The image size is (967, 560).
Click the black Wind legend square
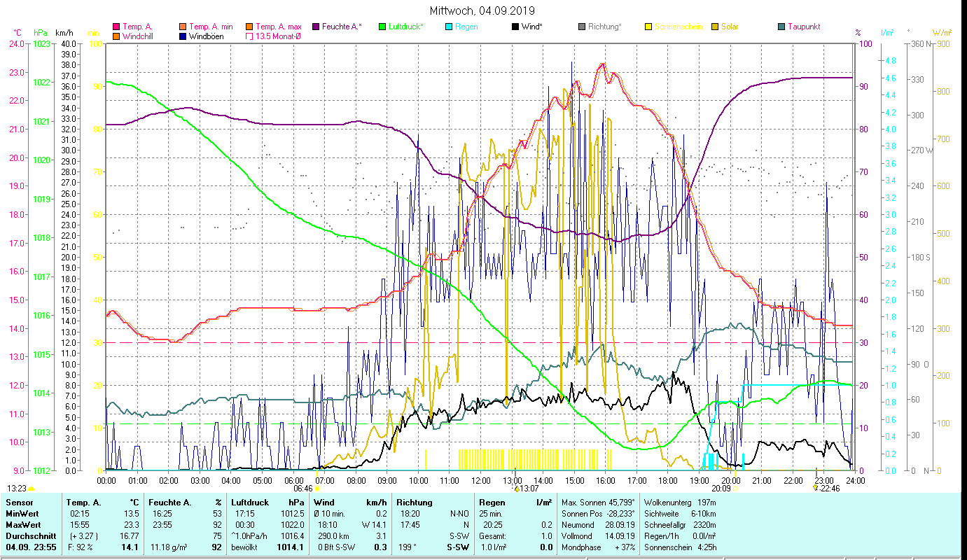pyautogui.click(x=515, y=27)
